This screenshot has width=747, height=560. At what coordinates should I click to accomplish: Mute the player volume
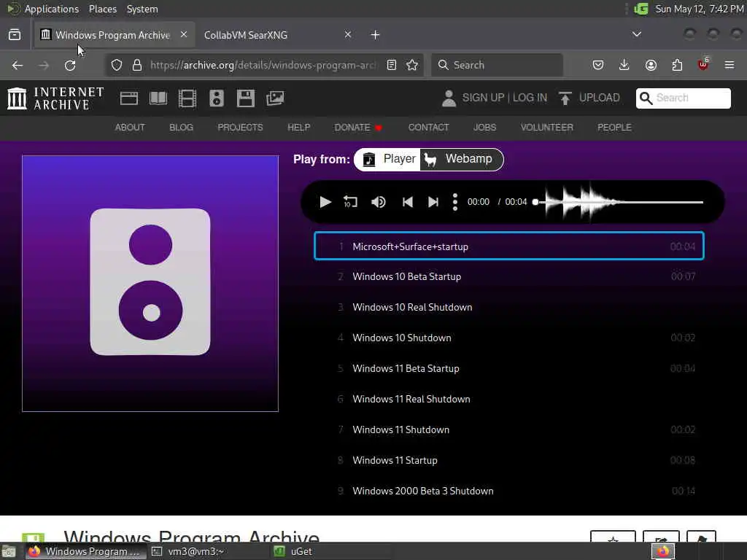point(379,202)
